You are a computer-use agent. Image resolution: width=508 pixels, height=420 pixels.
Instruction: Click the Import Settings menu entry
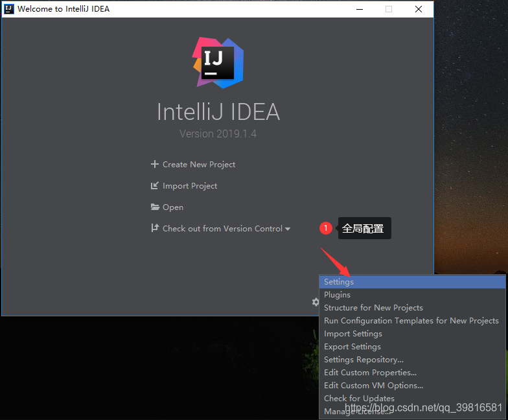[x=353, y=334]
